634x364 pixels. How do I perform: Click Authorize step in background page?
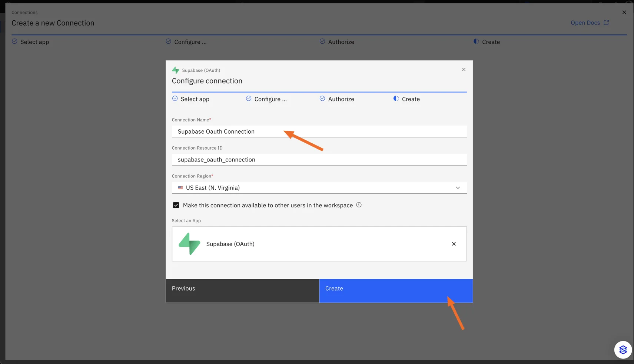pos(337,42)
